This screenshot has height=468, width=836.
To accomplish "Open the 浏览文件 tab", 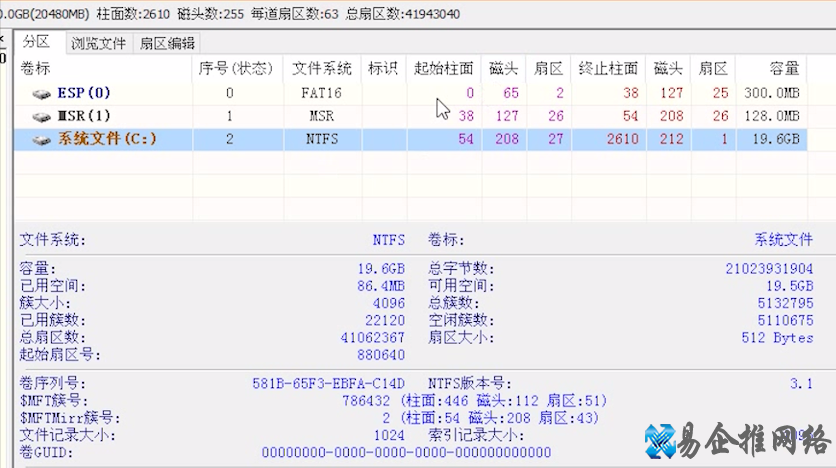I will 99,44.
